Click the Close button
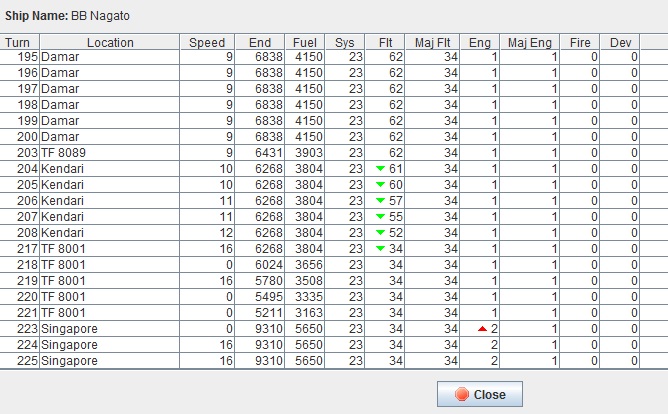The height and width of the screenshot is (414, 668). tap(480, 394)
